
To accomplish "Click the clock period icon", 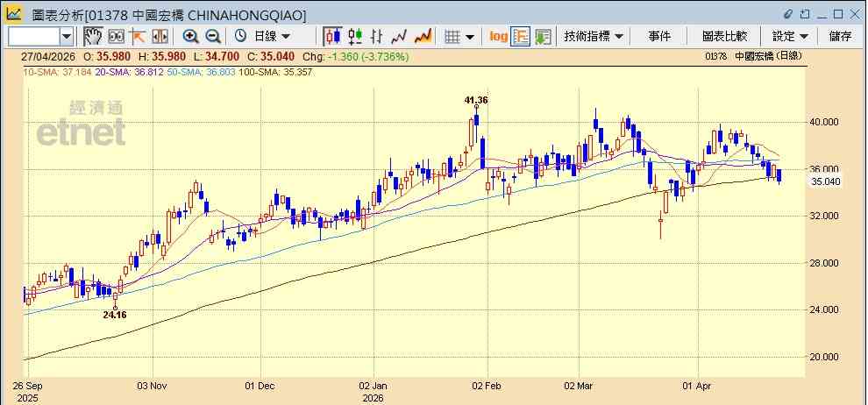I will 240,37.
